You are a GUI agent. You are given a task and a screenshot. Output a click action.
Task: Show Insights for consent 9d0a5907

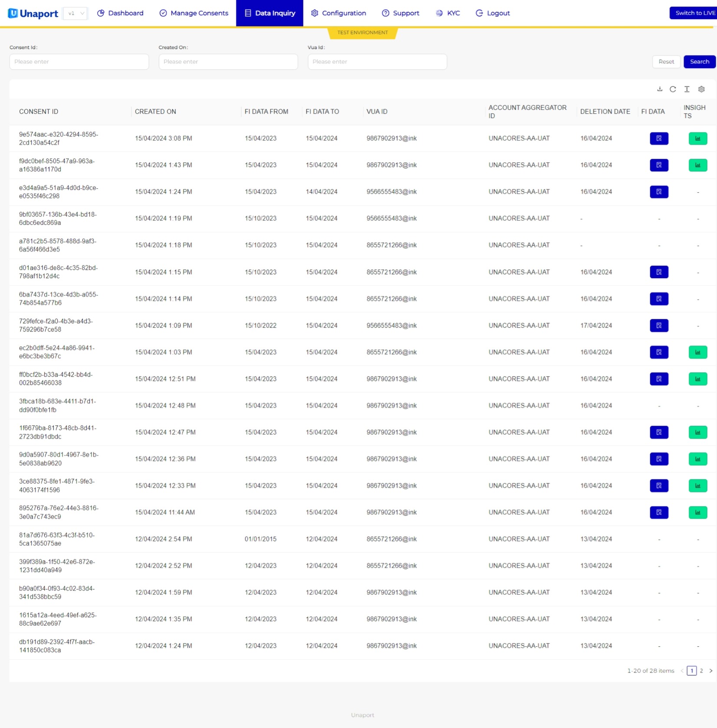click(697, 459)
